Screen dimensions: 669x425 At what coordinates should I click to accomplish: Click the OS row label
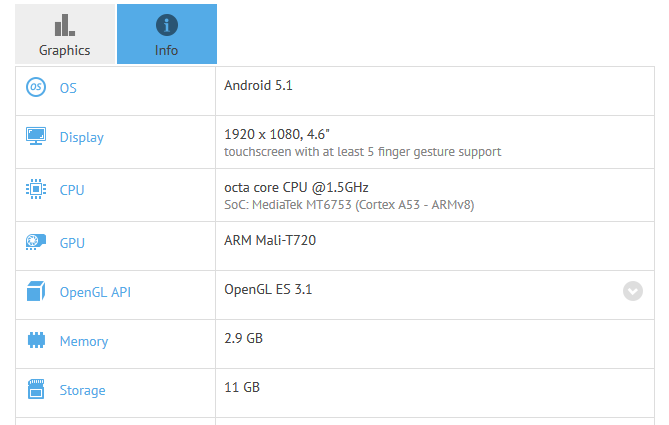coord(68,88)
